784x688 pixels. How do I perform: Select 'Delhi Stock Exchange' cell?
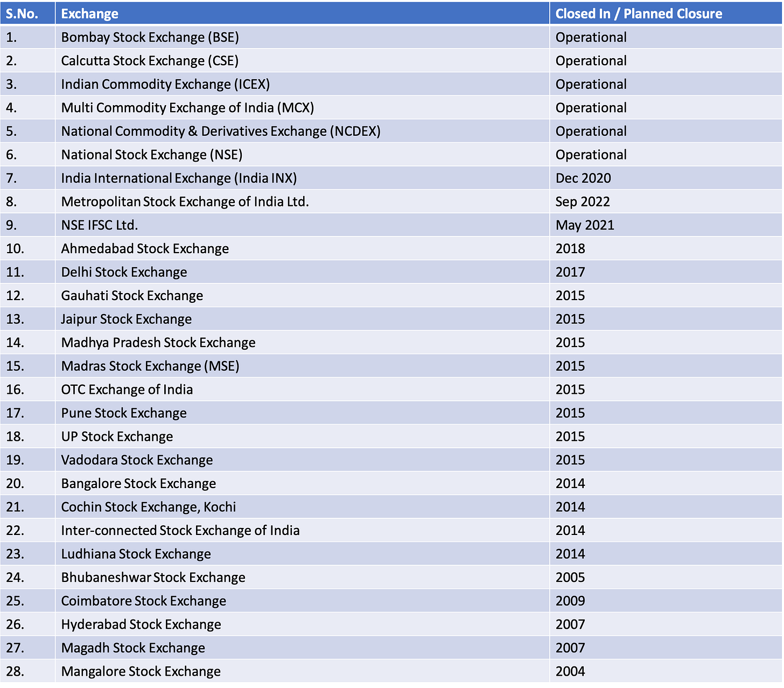click(x=302, y=272)
